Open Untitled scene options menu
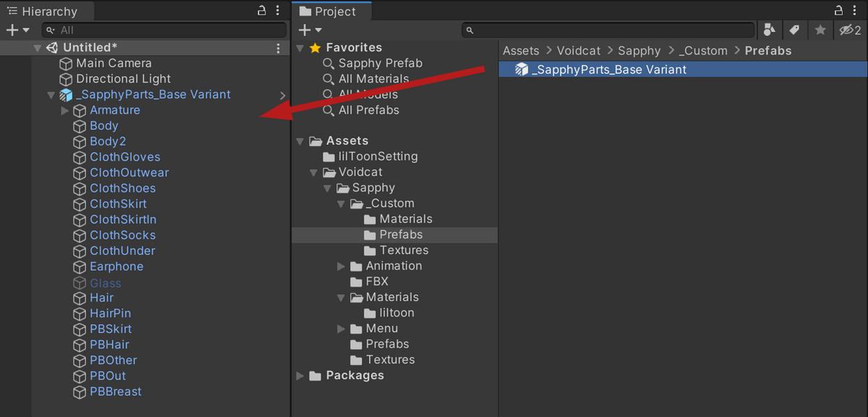868x417 pixels. tap(279, 48)
